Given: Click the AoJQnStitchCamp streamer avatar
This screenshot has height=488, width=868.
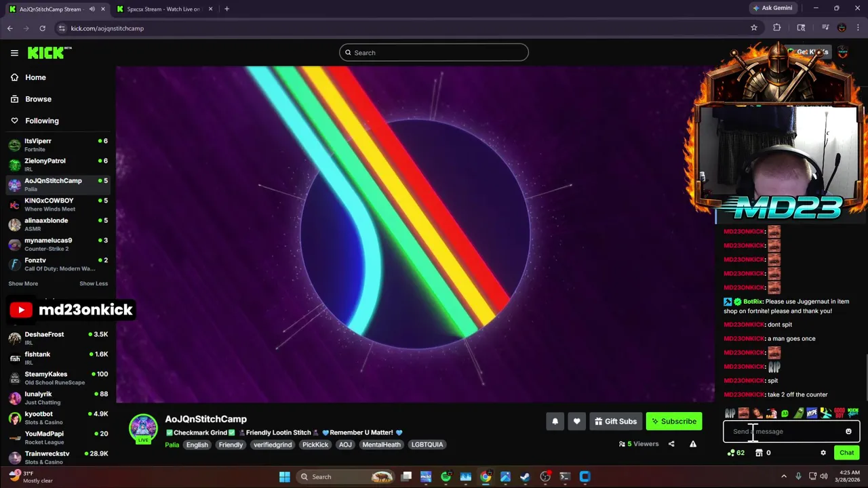Looking at the screenshot, I should 143,429.
